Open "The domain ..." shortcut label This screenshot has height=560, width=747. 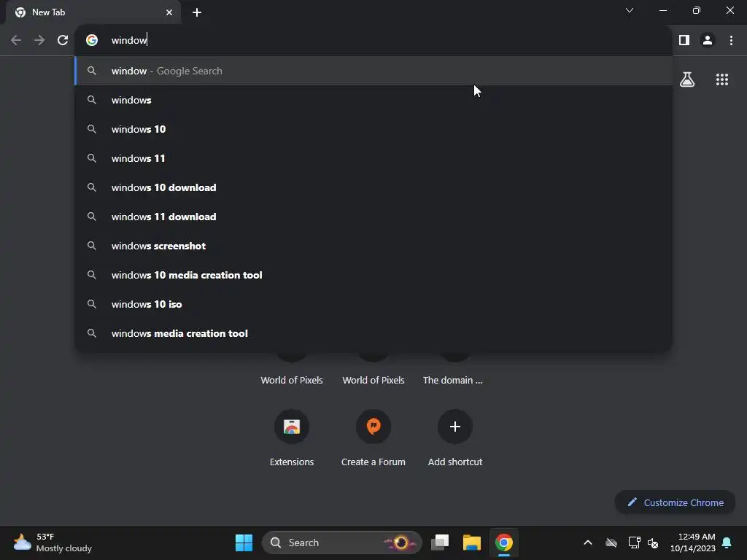pyautogui.click(x=452, y=380)
